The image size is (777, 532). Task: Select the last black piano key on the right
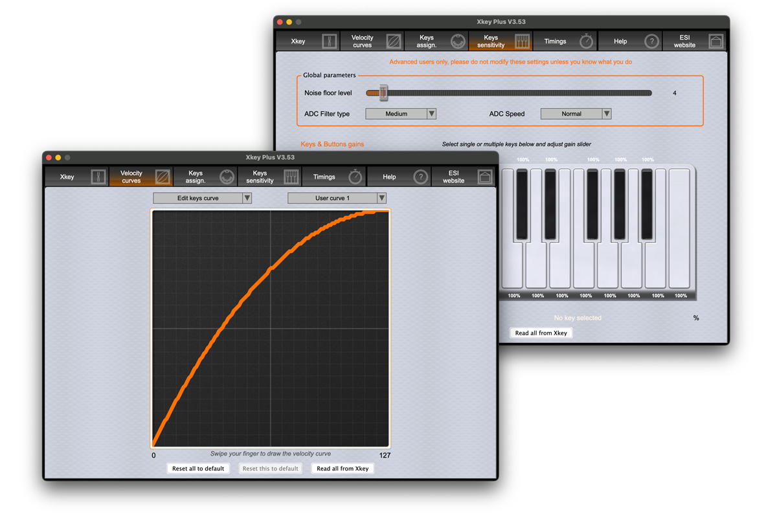[647, 205]
